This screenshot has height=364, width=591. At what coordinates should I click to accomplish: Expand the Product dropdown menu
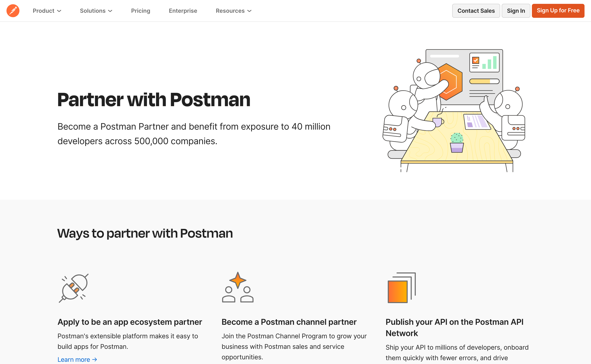tap(47, 11)
